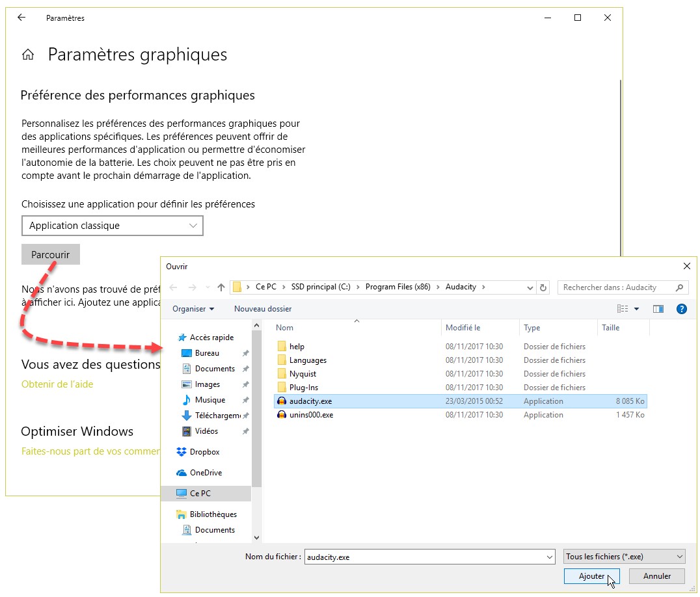Open Accès rapide in navigation pane
The width and height of the screenshot is (700, 597).
(206, 338)
